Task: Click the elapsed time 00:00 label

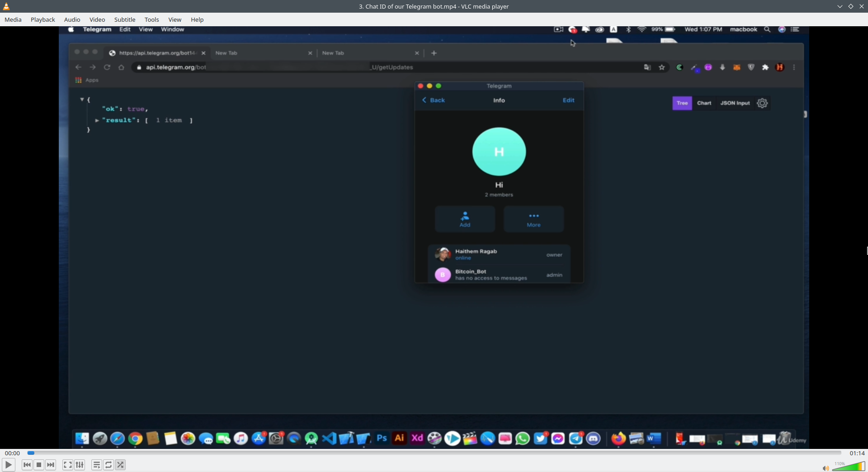Action: point(12,453)
